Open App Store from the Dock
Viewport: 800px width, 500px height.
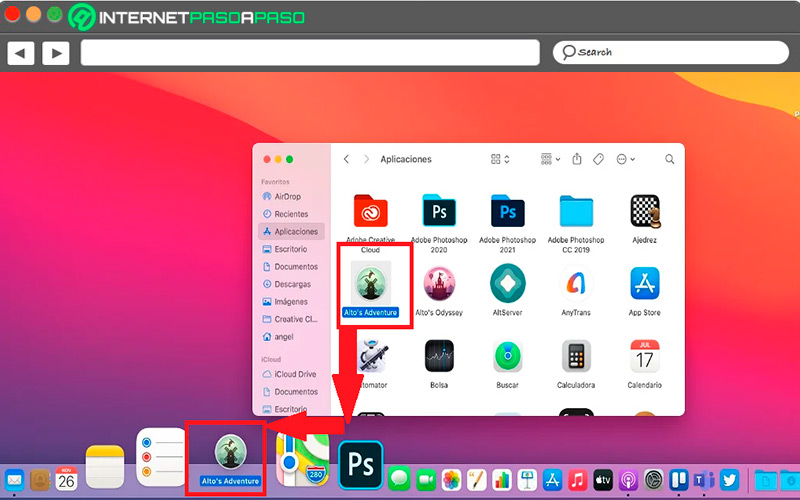553,480
